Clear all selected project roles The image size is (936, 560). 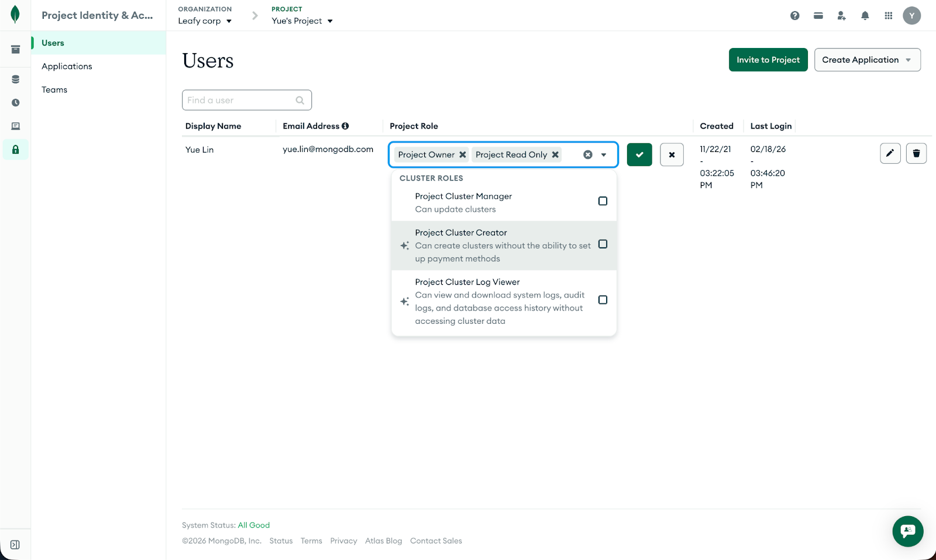587,154
